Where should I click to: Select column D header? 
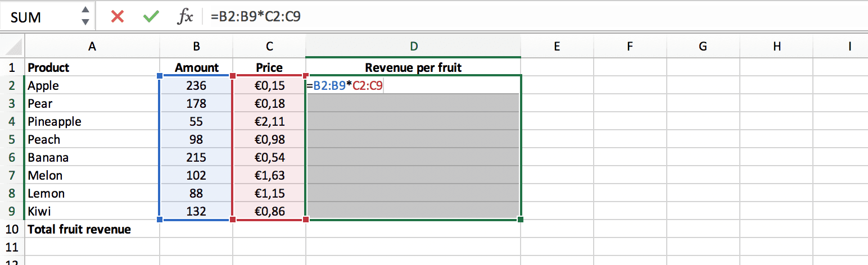413,47
